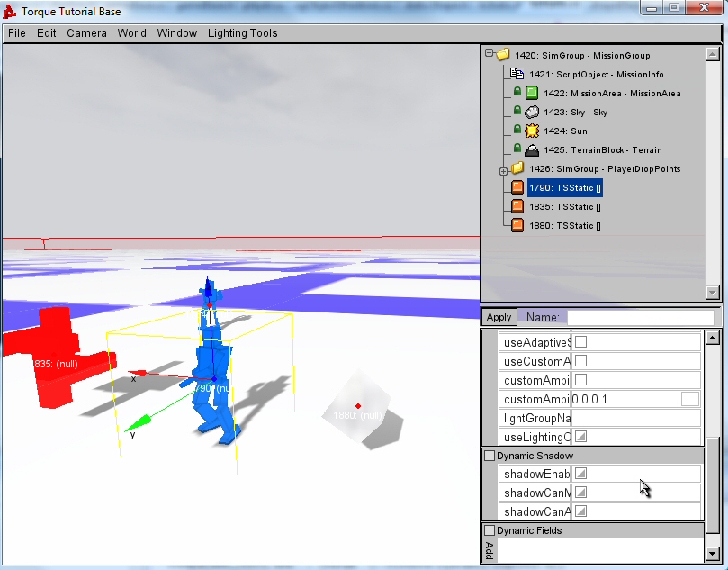
Task: Click the green MissionArea icon
Action: pos(532,94)
